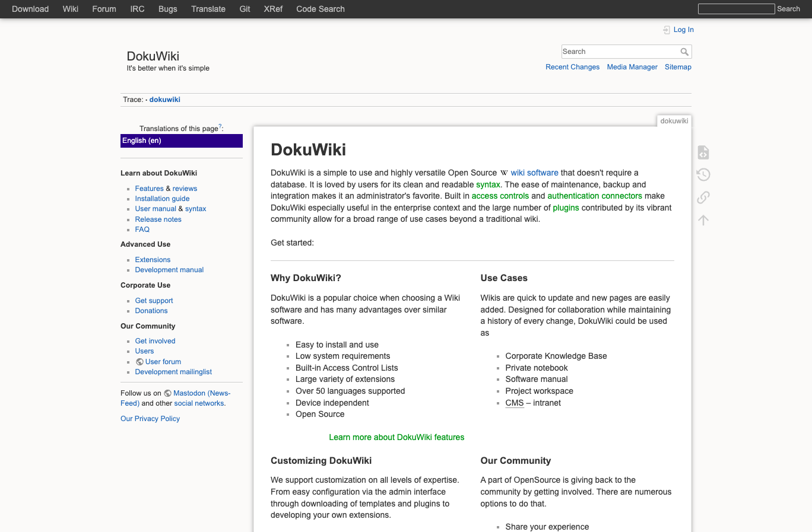Open the Installation guide link
This screenshot has height=532, width=812.
162,199
